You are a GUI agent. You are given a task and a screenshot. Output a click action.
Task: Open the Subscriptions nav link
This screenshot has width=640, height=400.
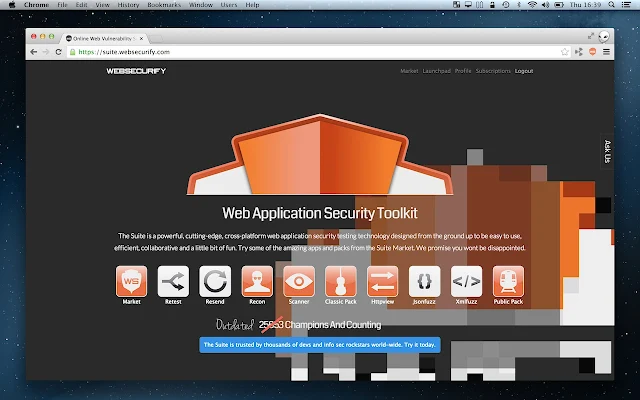(x=493, y=71)
